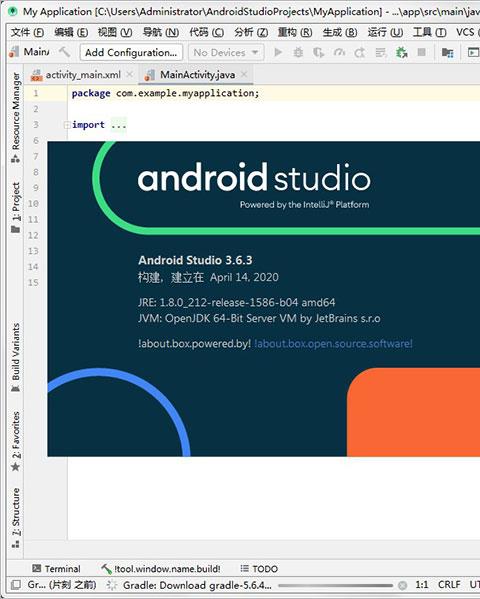
Task: Open the 导航 (N) menu
Action: tap(161, 32)
